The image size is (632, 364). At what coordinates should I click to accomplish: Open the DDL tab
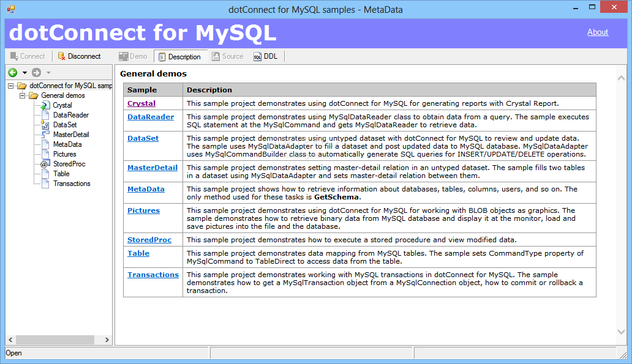[266, 56]
